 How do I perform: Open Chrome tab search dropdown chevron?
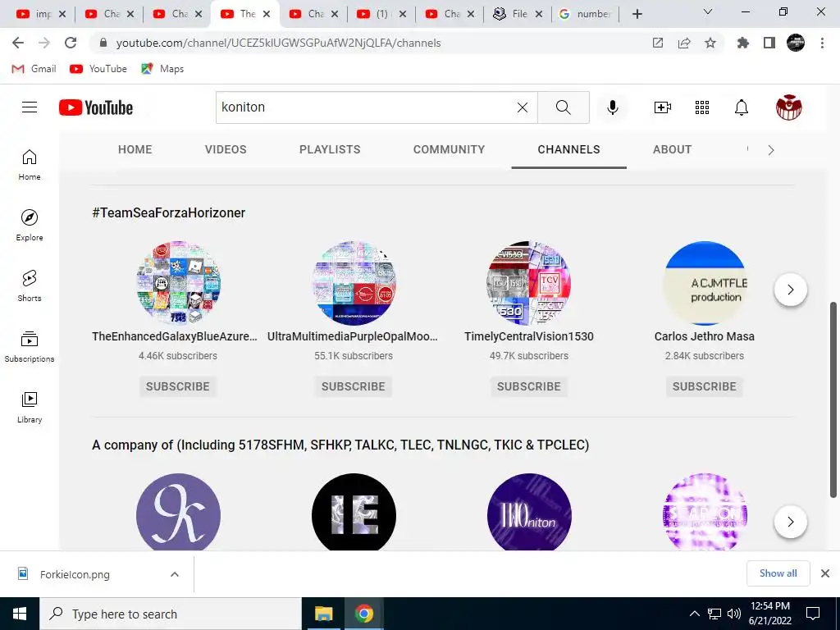(708, 11)
